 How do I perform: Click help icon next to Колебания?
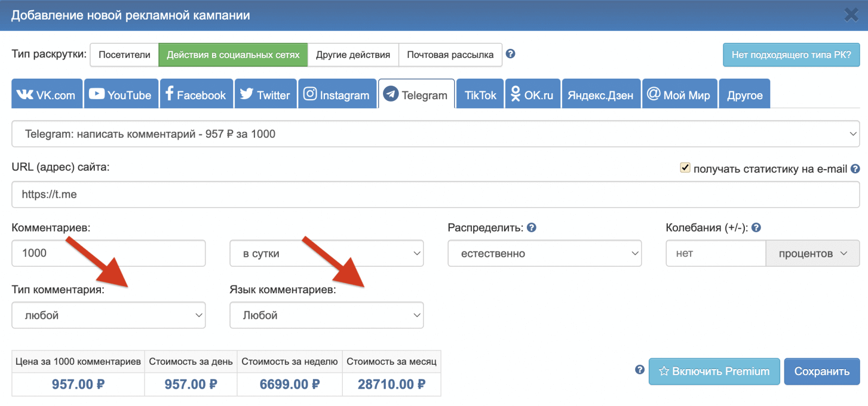[x=756, y=228]
